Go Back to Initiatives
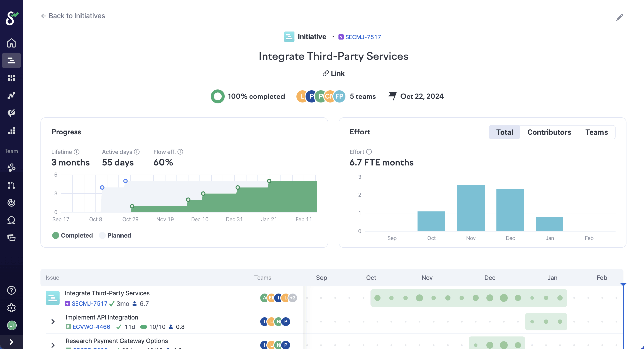The height and width of the screenshot is (349, 644). [x=73, y=16]
